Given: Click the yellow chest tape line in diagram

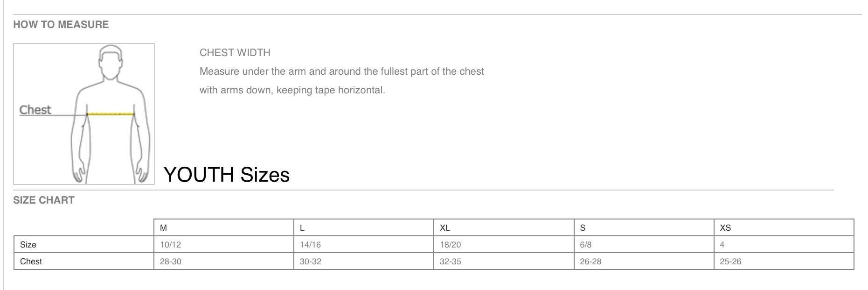Looking at the screenshot, I should point(111,113).
